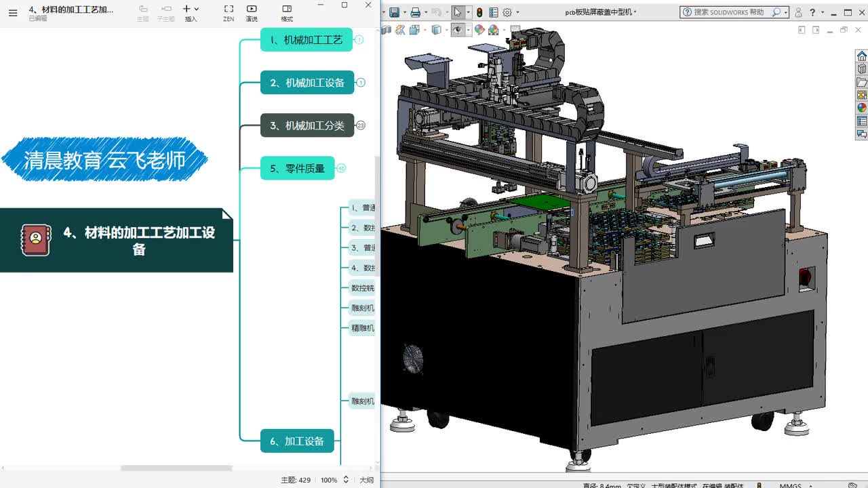Open the Design Library task pane icon
868x488 pixels.
click(x=862, y=69)
